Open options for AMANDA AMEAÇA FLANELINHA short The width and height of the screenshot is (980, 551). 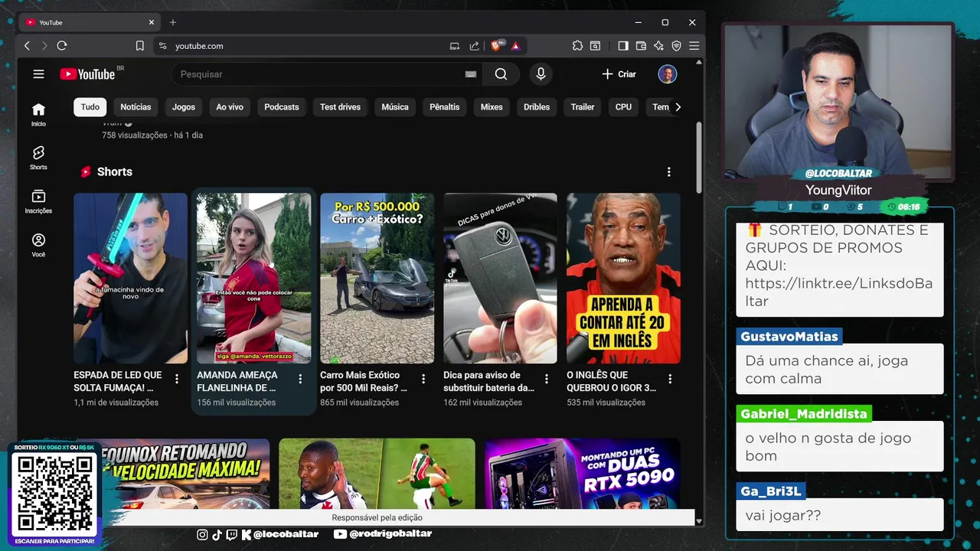coord(300,379)
